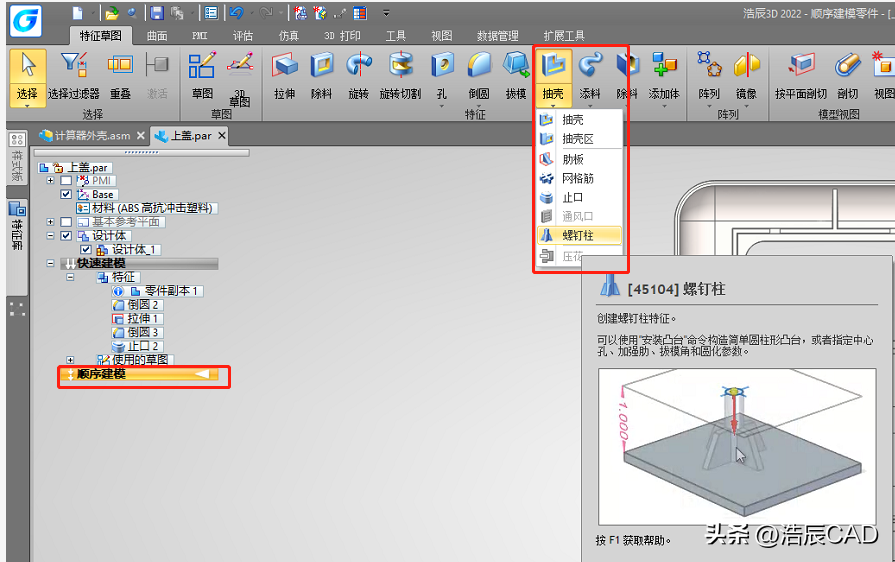Image resolution: width=895 pixels, height=562 pixels.
Task: Collapse the 快速建模 tree section
Action: click(51, 263)
